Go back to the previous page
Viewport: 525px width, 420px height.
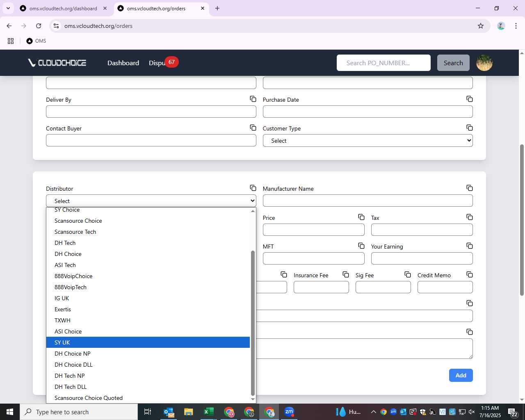9,26
